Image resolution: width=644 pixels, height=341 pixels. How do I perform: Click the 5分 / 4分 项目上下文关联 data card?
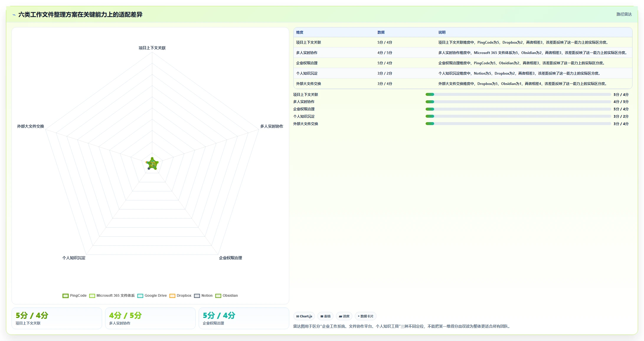coord(57,318)
